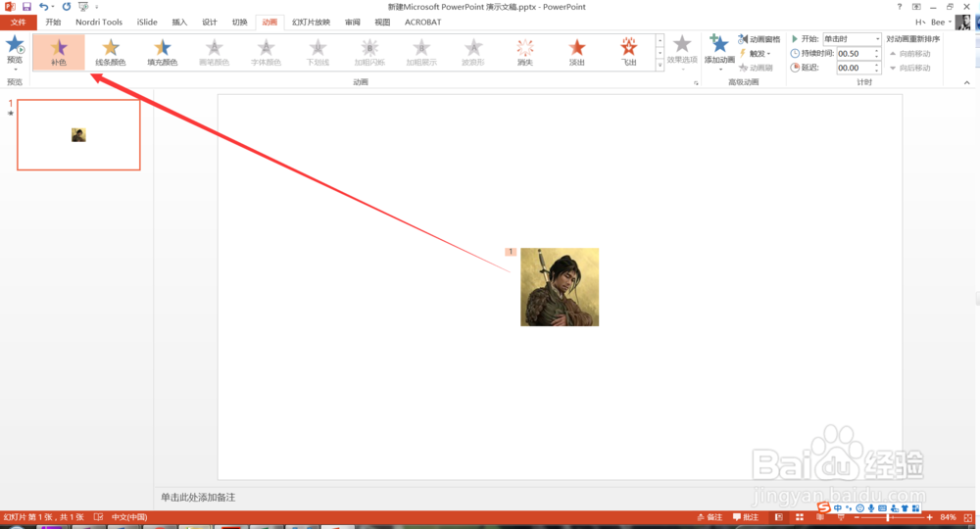Switch to Normal view icon in status bar
This screenshot has width=980, height=529.
click(x=779, y=517)
